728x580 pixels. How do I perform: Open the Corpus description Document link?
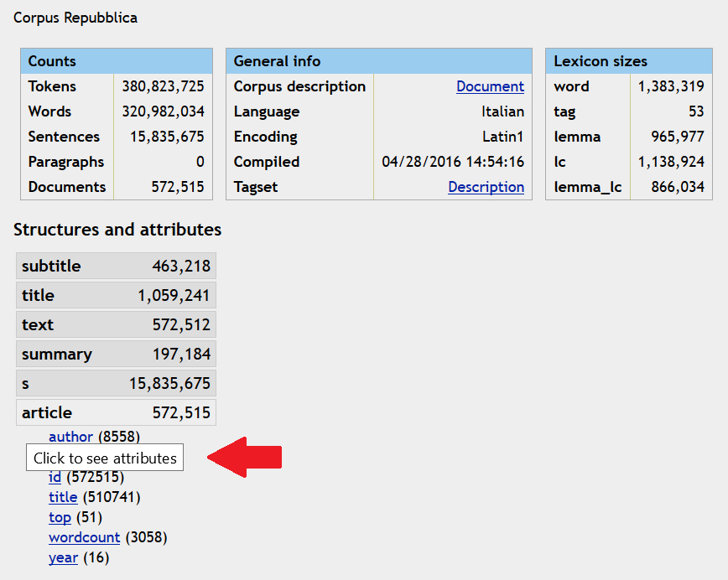tap(490, 86)
